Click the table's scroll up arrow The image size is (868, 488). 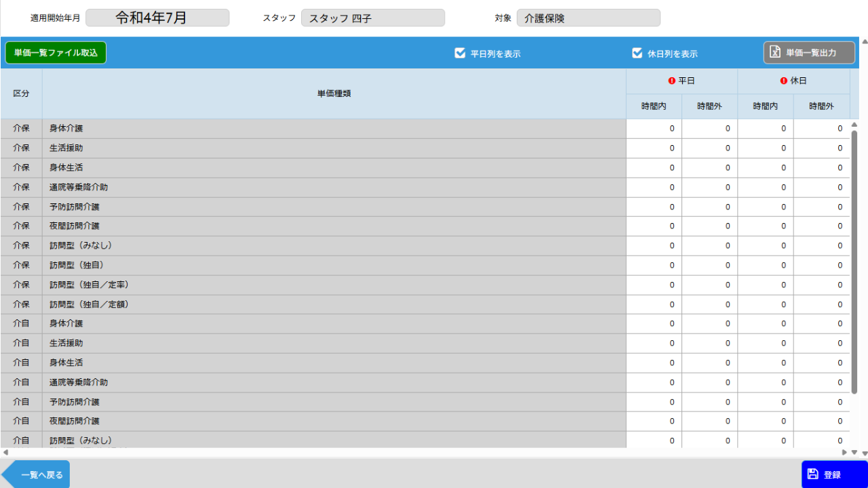[x=854, y=124]
